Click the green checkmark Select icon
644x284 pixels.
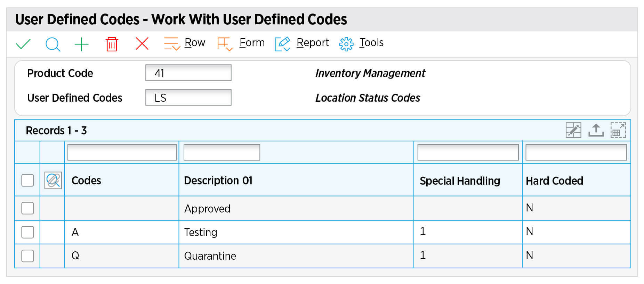tap(23, 44)
